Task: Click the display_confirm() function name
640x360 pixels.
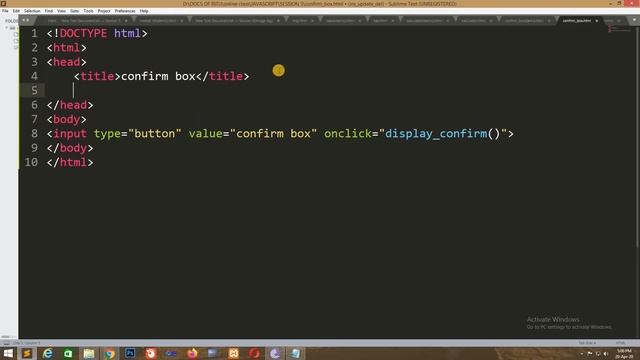Action: [442, 133]
